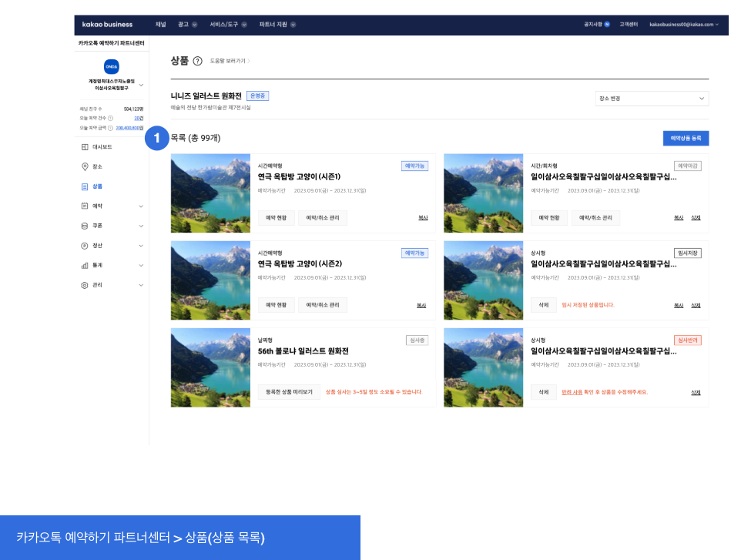This screenshot has width=741, height=560.
Task: Click the 상품 list icon in sidebar
Action: [85, 186]
